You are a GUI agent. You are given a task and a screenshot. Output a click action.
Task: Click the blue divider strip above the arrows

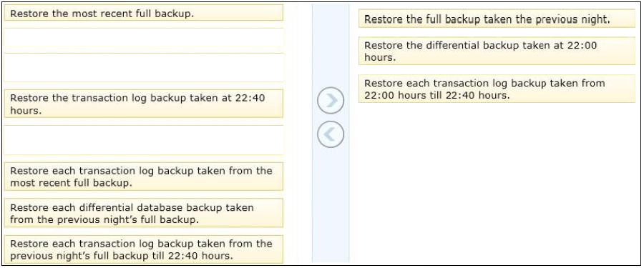(x=331, y=44)
